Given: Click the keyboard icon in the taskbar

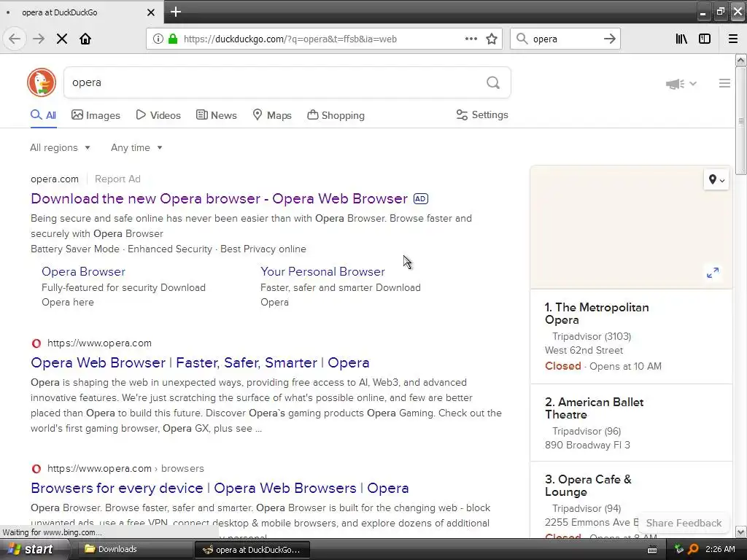Looking at the screenshot, I should click(x=652, y=550).
